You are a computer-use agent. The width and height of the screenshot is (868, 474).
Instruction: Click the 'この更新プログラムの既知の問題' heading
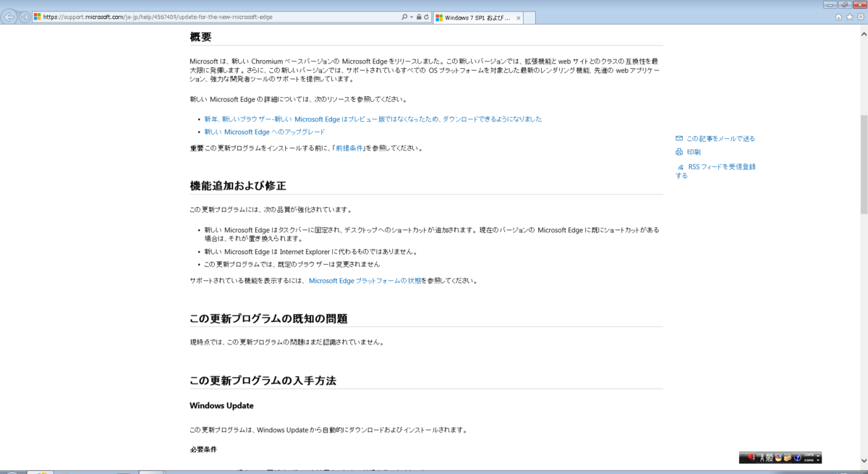(x=268, y=318)
